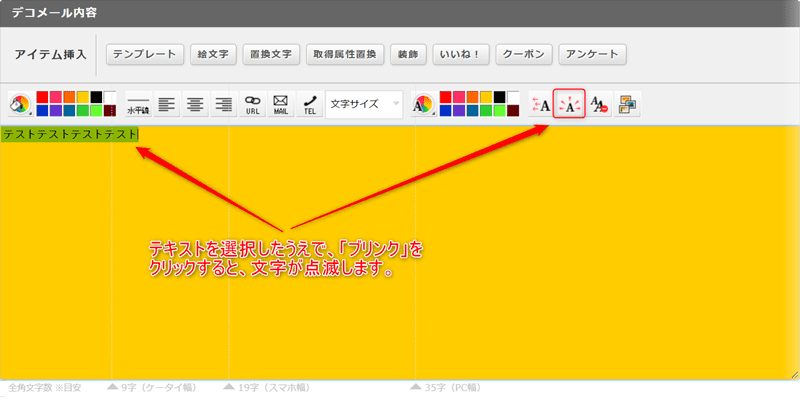Viewport: 800px width, 405px height.
Task: Pick white in the background color palette
Action: 110,97
